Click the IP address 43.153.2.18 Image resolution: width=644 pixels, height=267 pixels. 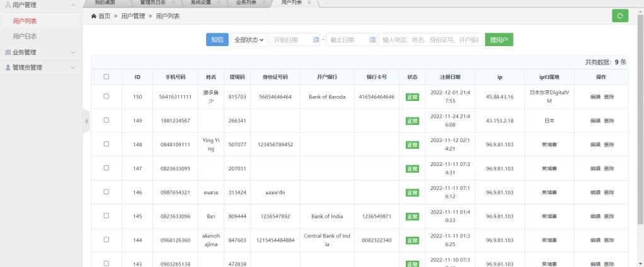[500, 121]
